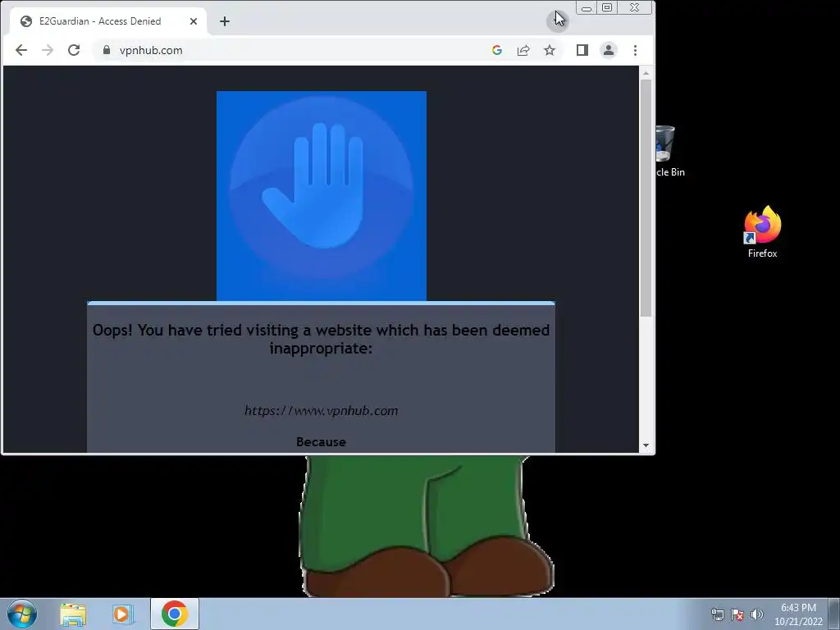Restore down the Chrome window
The width and height of the screenshot is (840, 630).
pyautogui.click(x=607, y=8)
